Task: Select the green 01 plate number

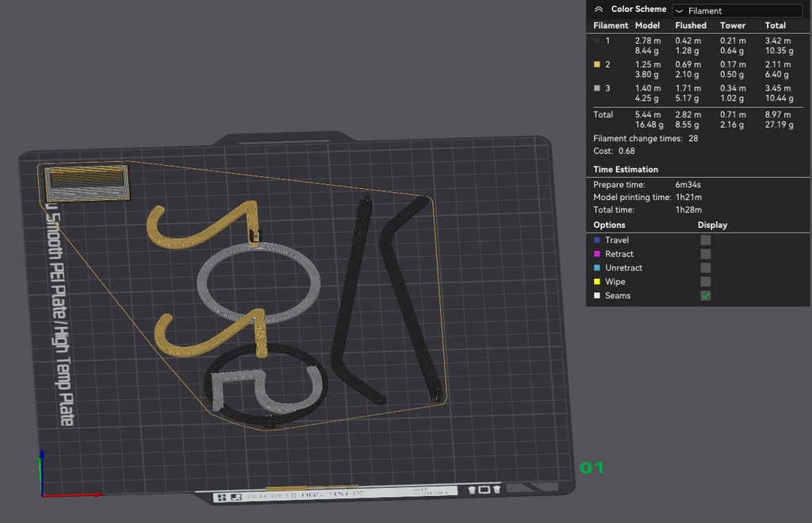Action: (x=592, y=468)
